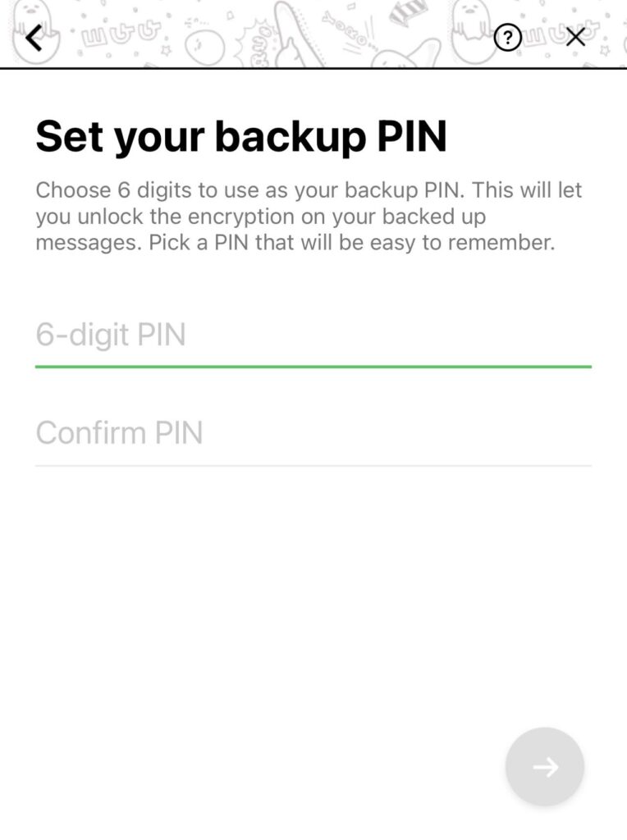
Task: Tap the gray next arrow button
Action: 544,767
